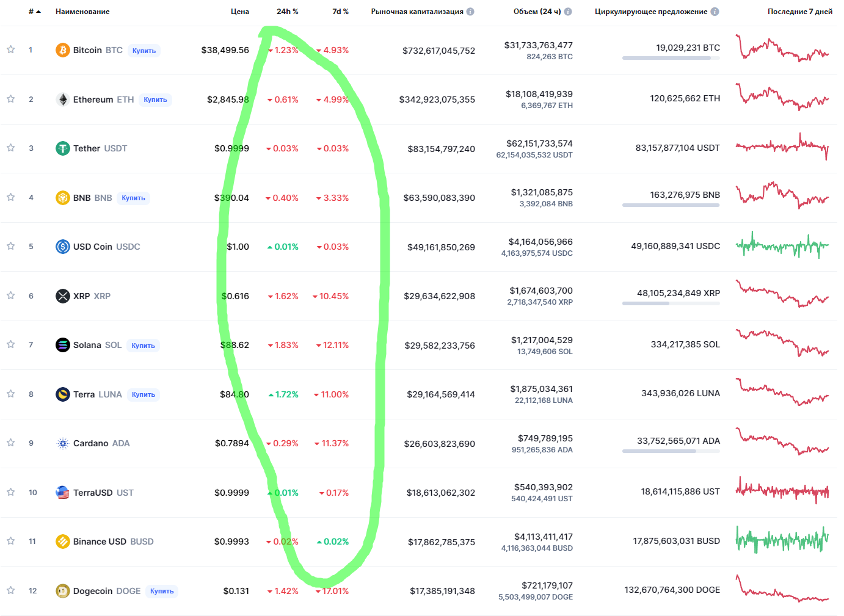
Task: Toggle the watchlist star for Tether
Action: pos(10,148)
